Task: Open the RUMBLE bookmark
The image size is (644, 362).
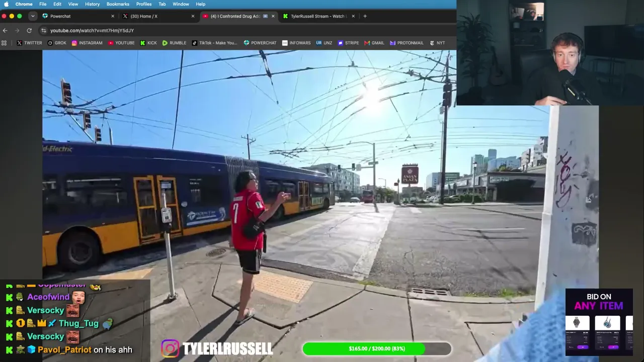Action: click(x=174, y=43)
